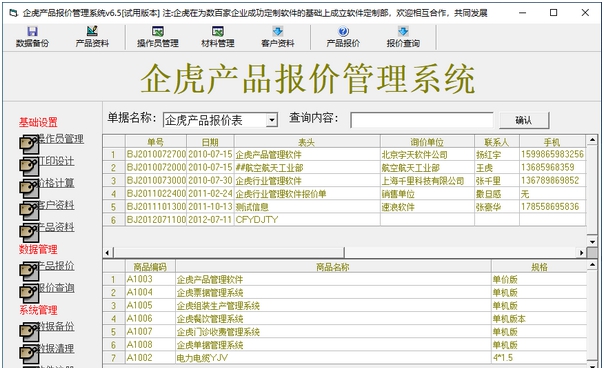Click the 表头 column header
This screenshot has height=368, width=604.
click(x=307, y=142)
